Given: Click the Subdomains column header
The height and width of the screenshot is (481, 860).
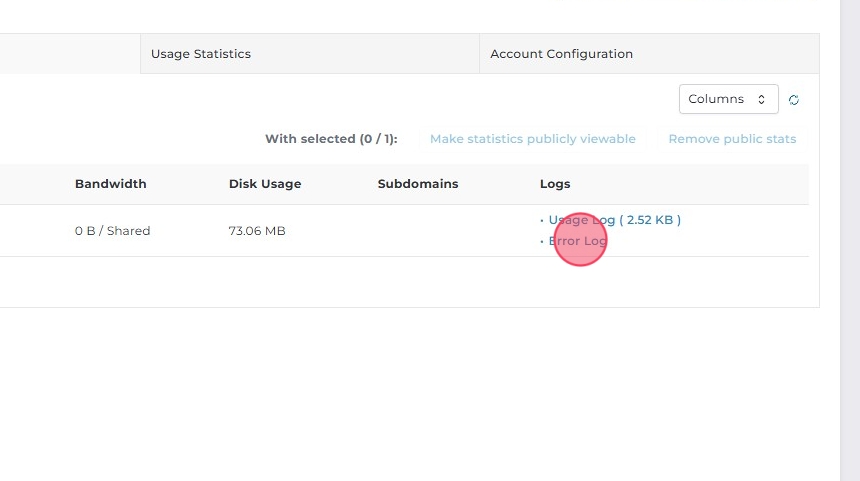Looking at the screenshot, I should (417, 184).
